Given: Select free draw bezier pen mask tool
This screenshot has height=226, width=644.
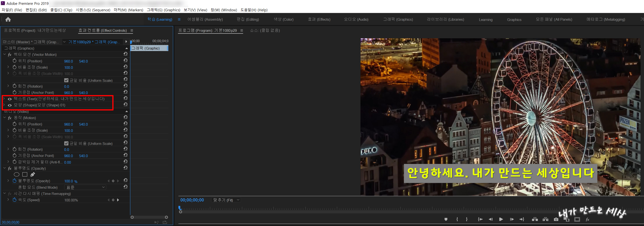Looking at the screenshot, I should (32, 174).
